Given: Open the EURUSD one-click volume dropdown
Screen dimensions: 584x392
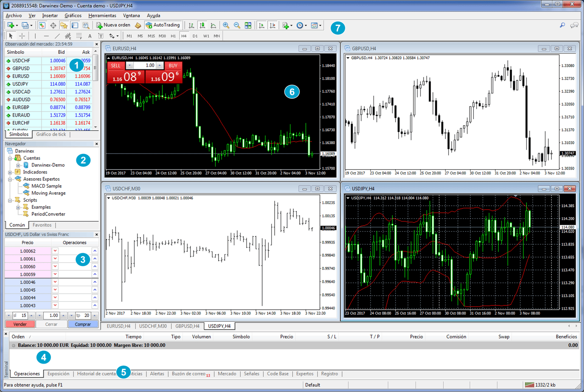Looking at the screenshot, I should click(130, 66).
